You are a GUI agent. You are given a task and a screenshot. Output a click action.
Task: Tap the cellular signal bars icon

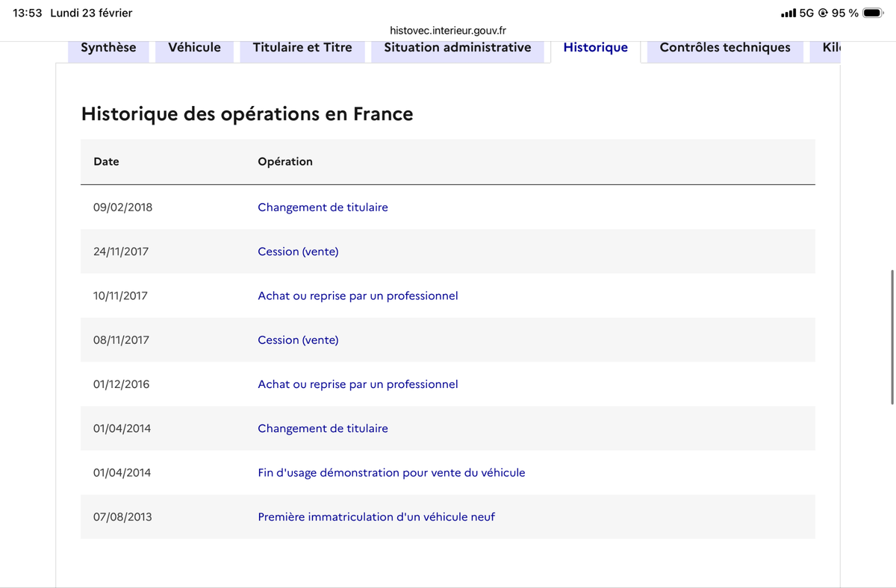coord(788,13)
